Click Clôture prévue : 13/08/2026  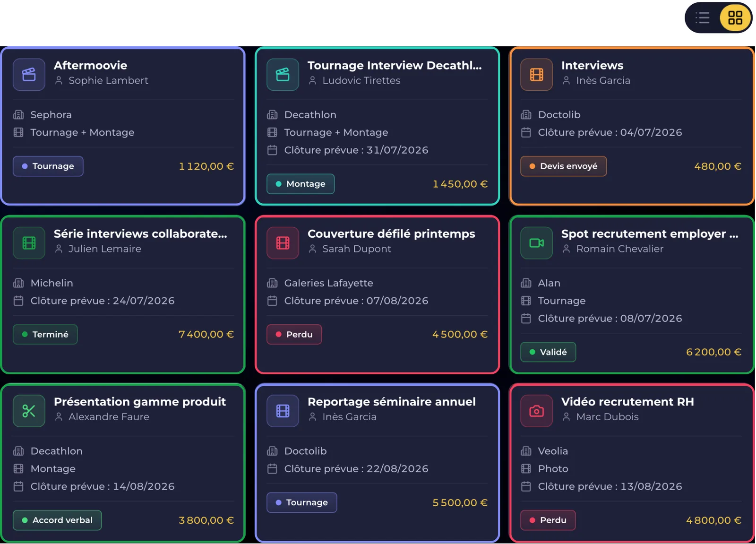click(610, 487)
